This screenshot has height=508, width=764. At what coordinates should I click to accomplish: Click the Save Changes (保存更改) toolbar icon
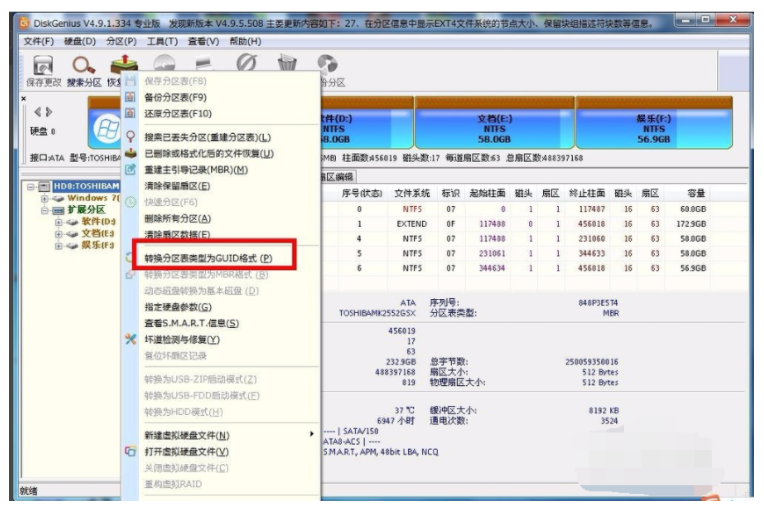coord(43,65)
